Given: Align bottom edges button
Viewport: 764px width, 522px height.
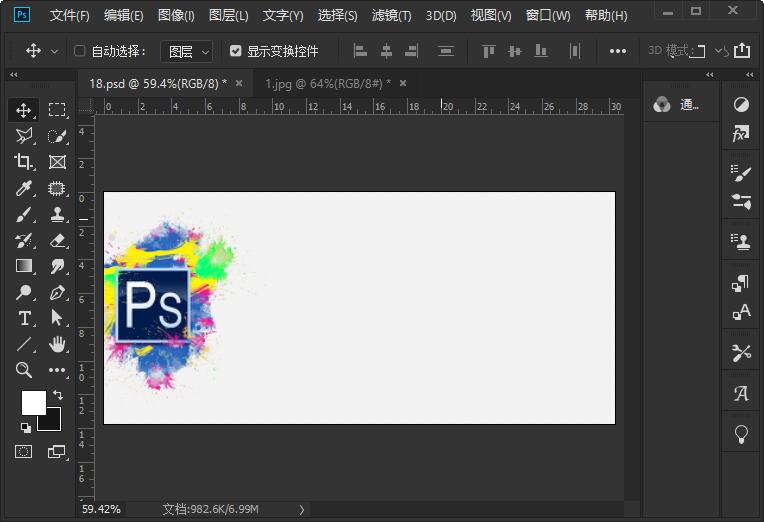Looking at the screenshot, I should tap(541, 51).
